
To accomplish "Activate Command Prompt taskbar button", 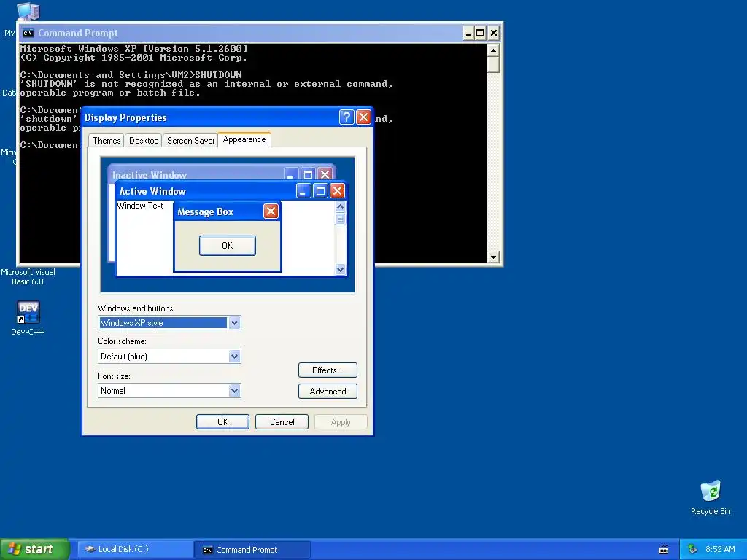I will pos(252,549).
